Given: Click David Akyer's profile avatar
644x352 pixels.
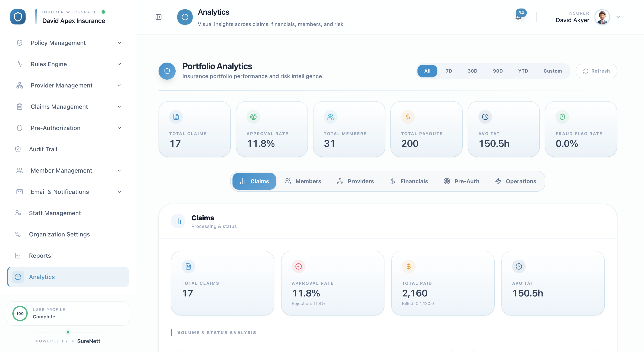Looking at the screenshot, I should (602, 17).
